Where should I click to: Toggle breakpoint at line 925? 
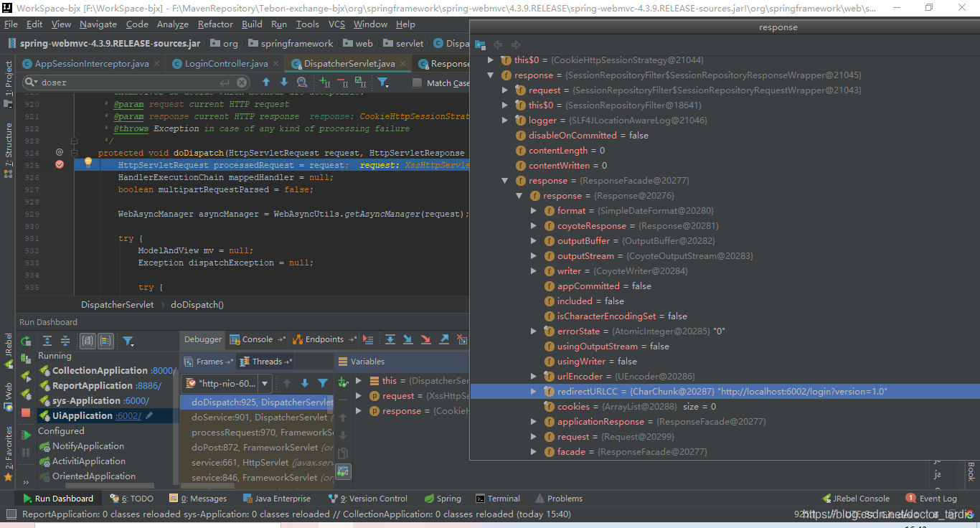coord(60,164)
